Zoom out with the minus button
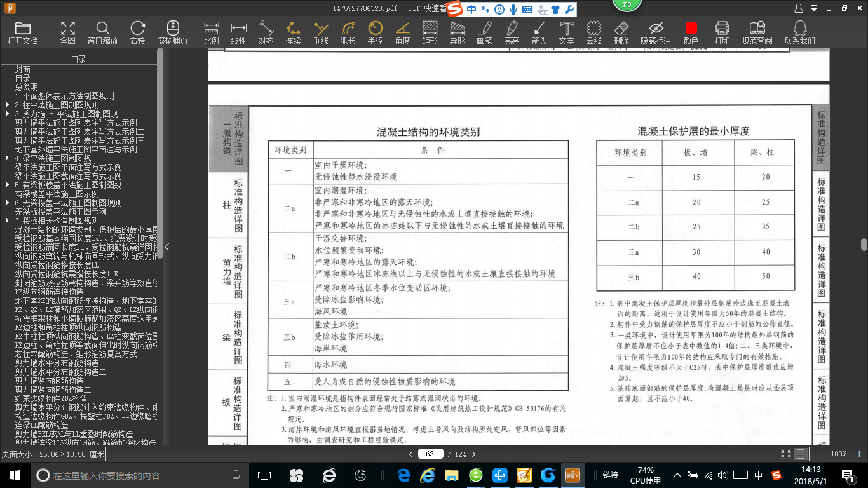The image size is (868, 488). click(820, 454)
